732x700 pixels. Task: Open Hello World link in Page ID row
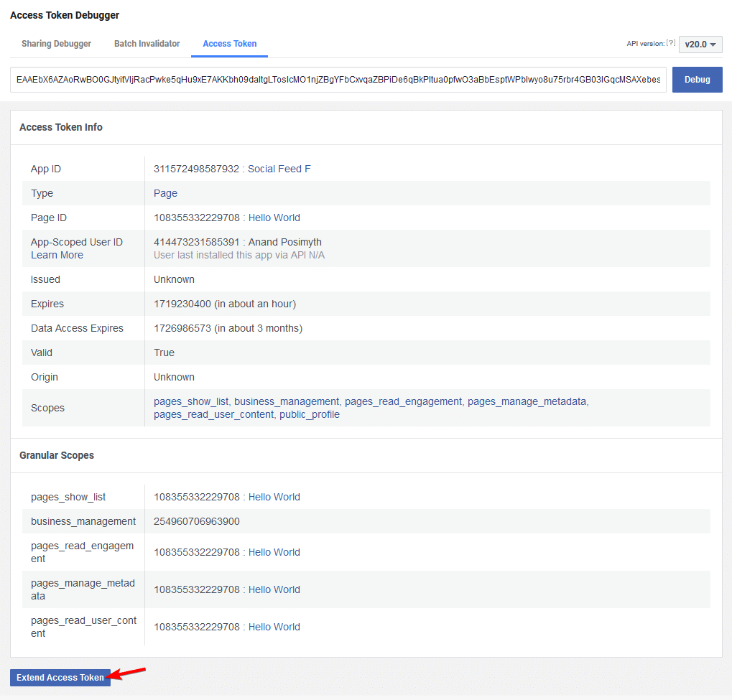click(x=274, y=218)
